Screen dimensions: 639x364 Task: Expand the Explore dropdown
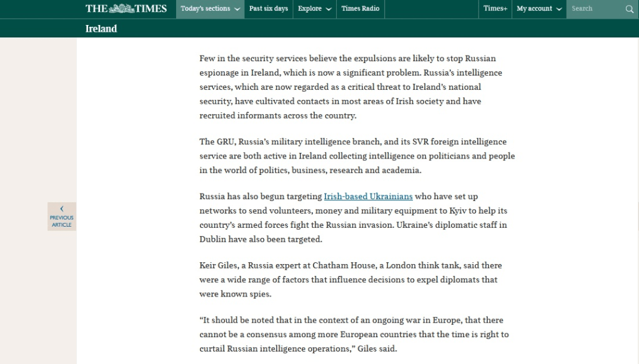pos(314,9)
